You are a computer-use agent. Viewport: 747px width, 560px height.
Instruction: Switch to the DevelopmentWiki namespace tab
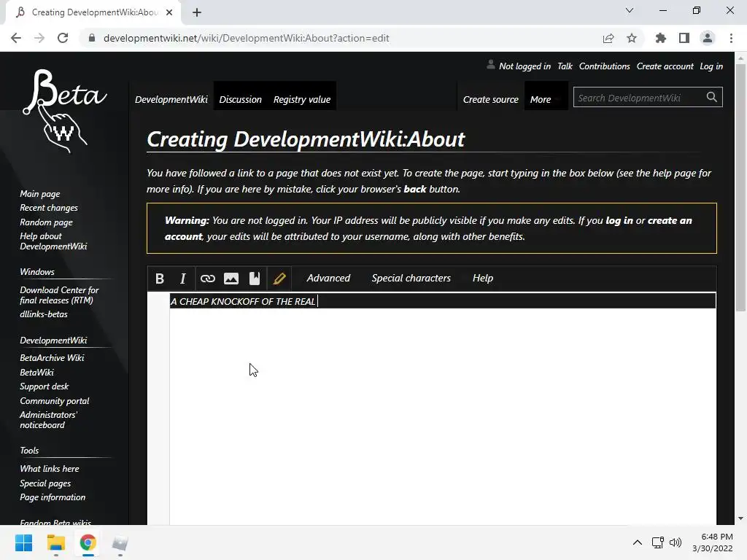click(171, 99)
